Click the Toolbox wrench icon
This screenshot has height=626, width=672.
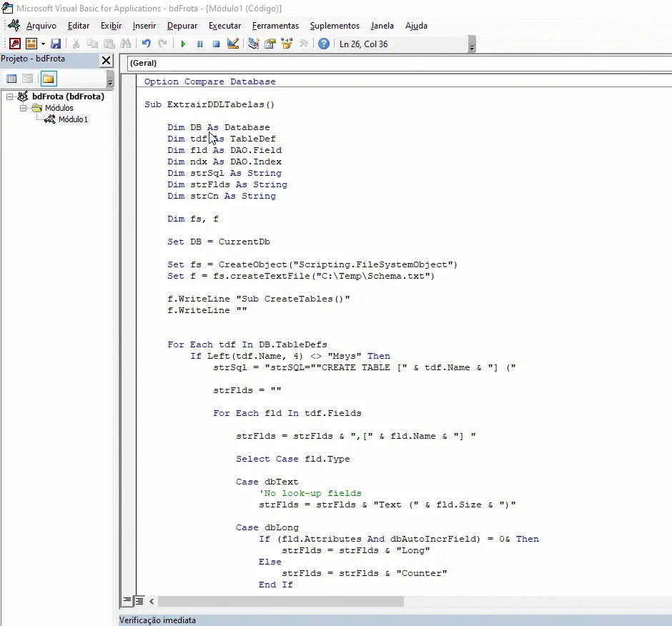click(303, 44)
